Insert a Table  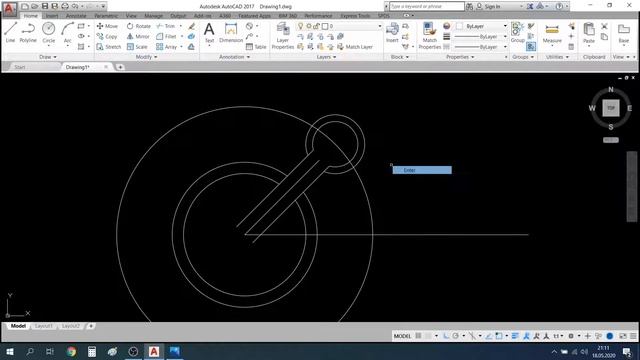(x=256, y=47)
